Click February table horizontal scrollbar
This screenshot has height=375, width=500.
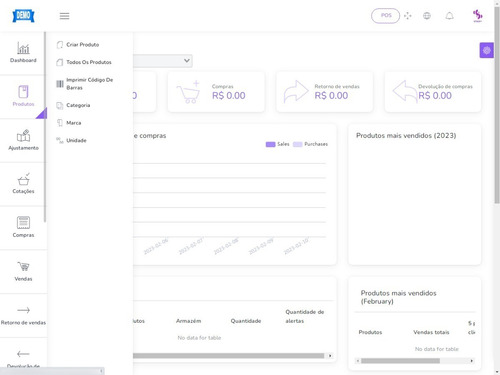(400, 361)
